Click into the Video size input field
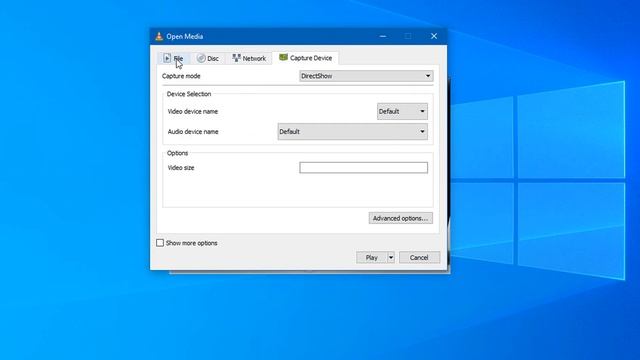The width and height of the screenshot is (640, 360). point(363,167)
